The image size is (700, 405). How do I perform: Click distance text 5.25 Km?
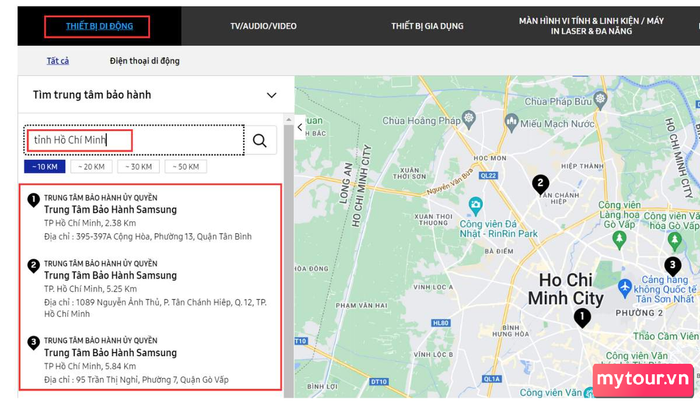point(121,289)
